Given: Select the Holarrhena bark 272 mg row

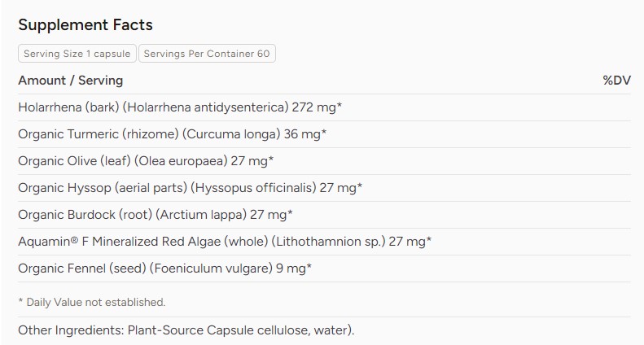Looking at the screenshot, I should tap(325, 107).
